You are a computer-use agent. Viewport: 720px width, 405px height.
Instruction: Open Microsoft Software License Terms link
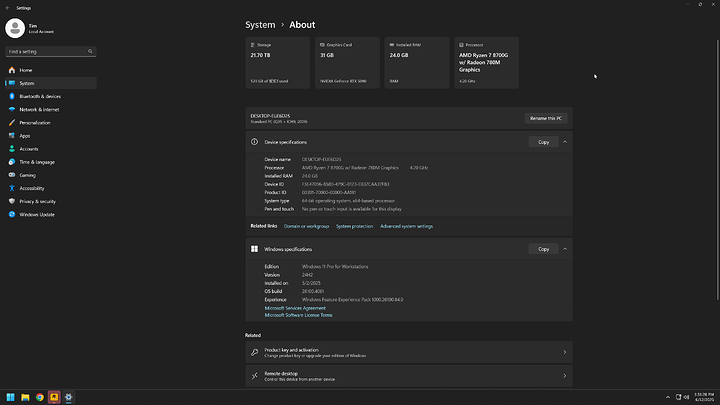point(298,315)
